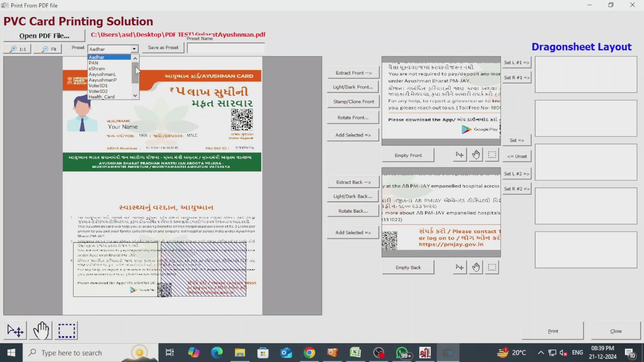Click zoom 1:1 magnifier button
Screen dimensions: 644x362
(x=17, y=49)
